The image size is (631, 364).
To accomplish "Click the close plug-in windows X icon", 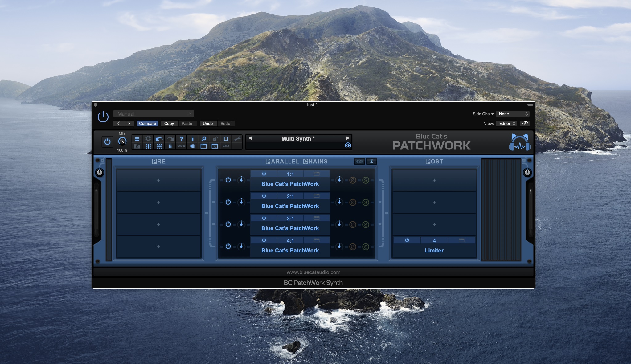I will [215, 146].
